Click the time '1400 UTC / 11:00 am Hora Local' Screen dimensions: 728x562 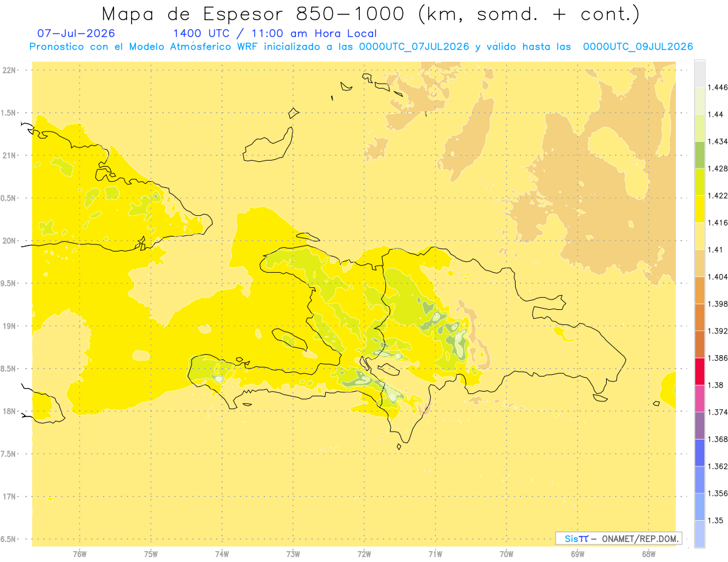pos(275,34)
